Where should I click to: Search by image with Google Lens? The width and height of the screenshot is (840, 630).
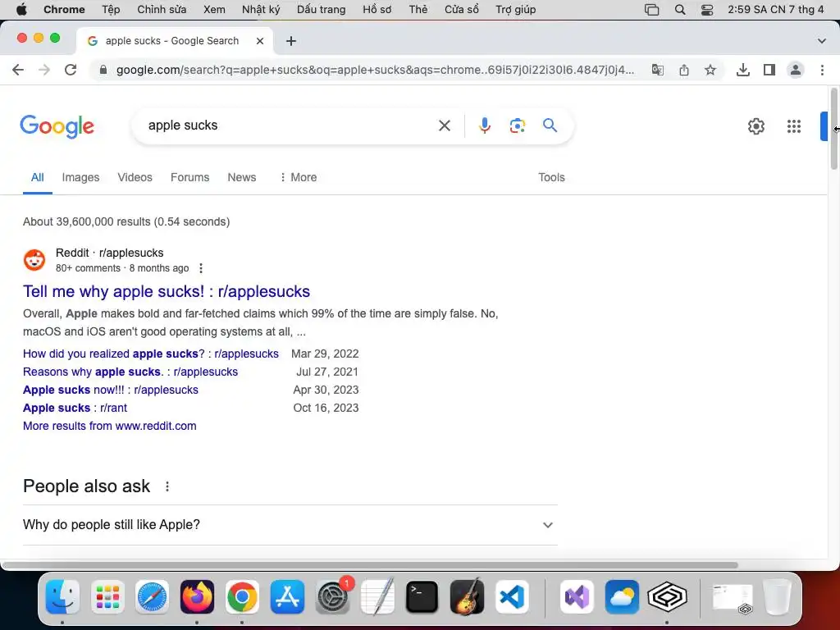tap(517, 126)
